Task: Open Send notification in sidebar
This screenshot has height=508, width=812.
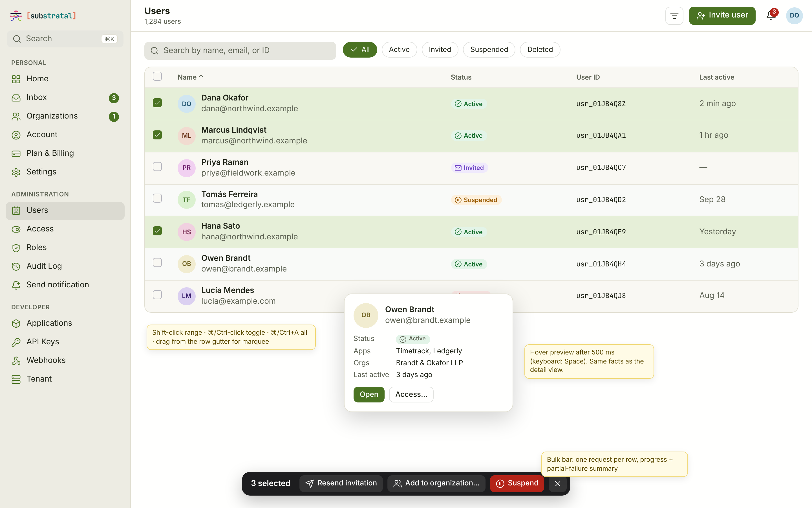Action: click(x=65, y=285)
